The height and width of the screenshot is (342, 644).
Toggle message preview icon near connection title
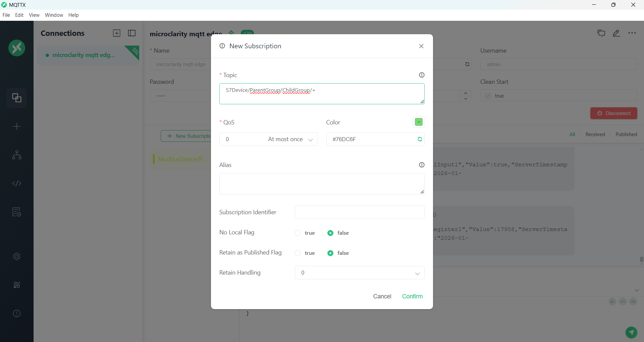pos(601,33)
